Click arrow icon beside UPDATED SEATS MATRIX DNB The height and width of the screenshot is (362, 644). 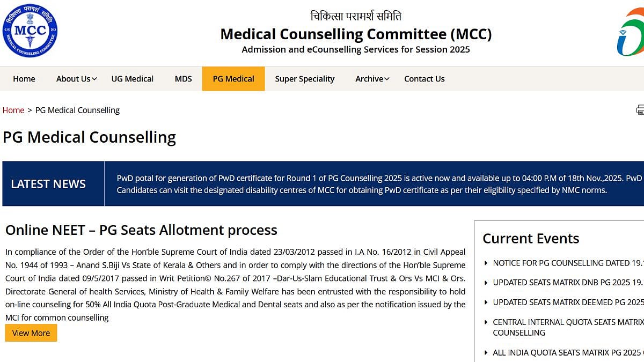click(x=487, y=283)
